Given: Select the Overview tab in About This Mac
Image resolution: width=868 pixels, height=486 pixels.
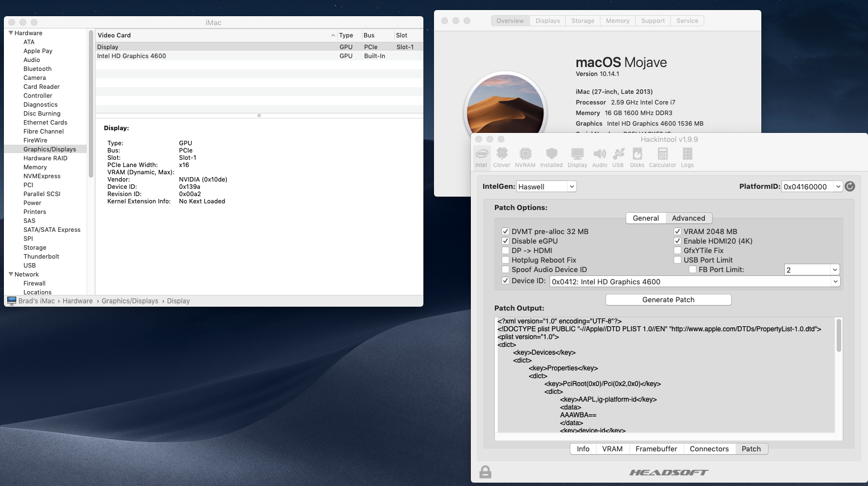Looking at the screenshot, I should tap(510, 21).
